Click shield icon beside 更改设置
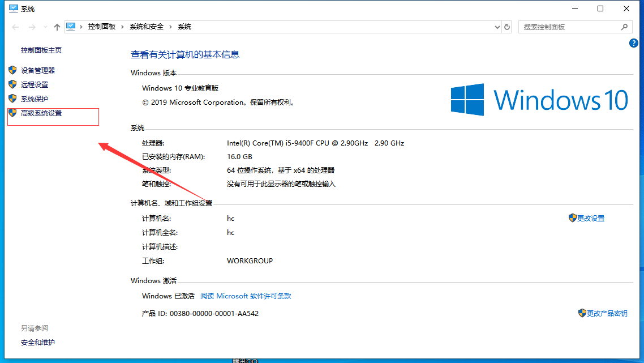644x363 pixels. (x=573, y=218)
